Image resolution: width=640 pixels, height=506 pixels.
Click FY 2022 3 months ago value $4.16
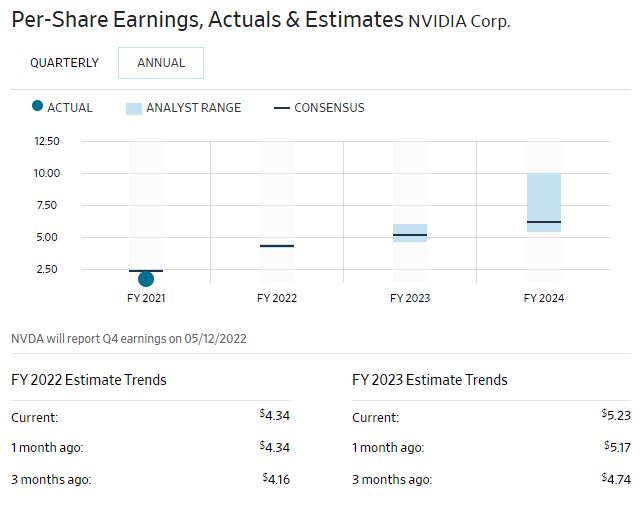[x=276, y=479]
